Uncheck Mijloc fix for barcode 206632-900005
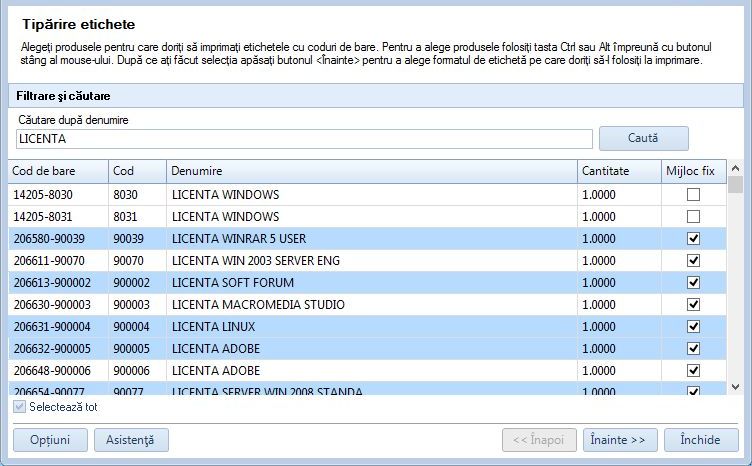Screen dimensions: 752x466 point(693,349)
